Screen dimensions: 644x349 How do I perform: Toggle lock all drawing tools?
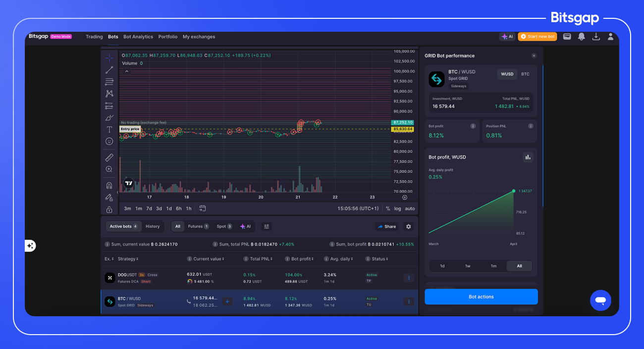coord(109,209)
